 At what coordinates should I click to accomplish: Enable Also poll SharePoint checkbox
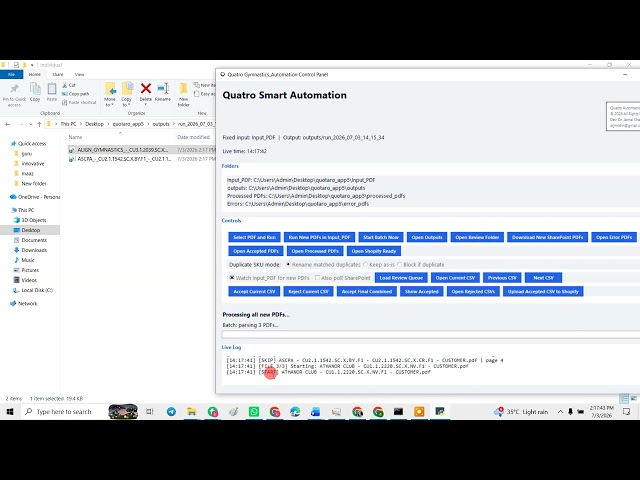tap(317, 278)
